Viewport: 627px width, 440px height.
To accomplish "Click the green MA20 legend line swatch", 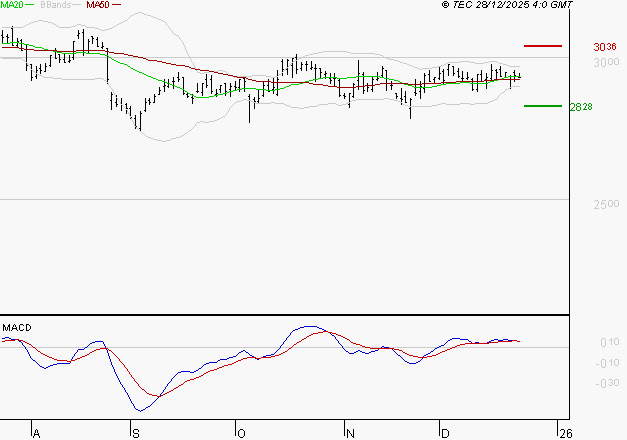I will tap(30, 5).
